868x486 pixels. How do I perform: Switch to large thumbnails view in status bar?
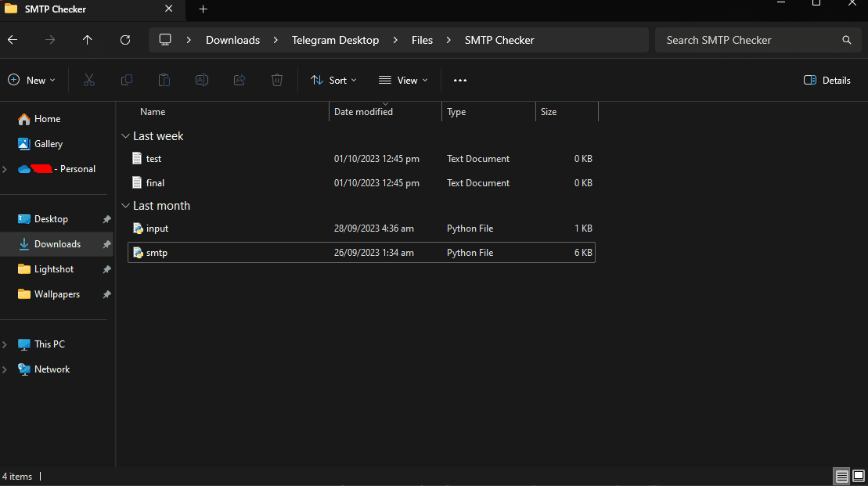tap(859, 476)
